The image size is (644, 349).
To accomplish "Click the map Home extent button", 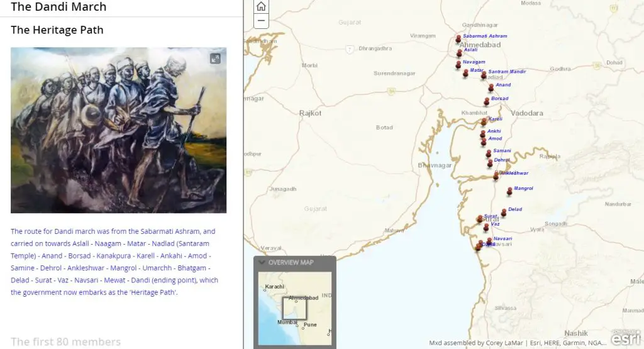I will point(261,6).
